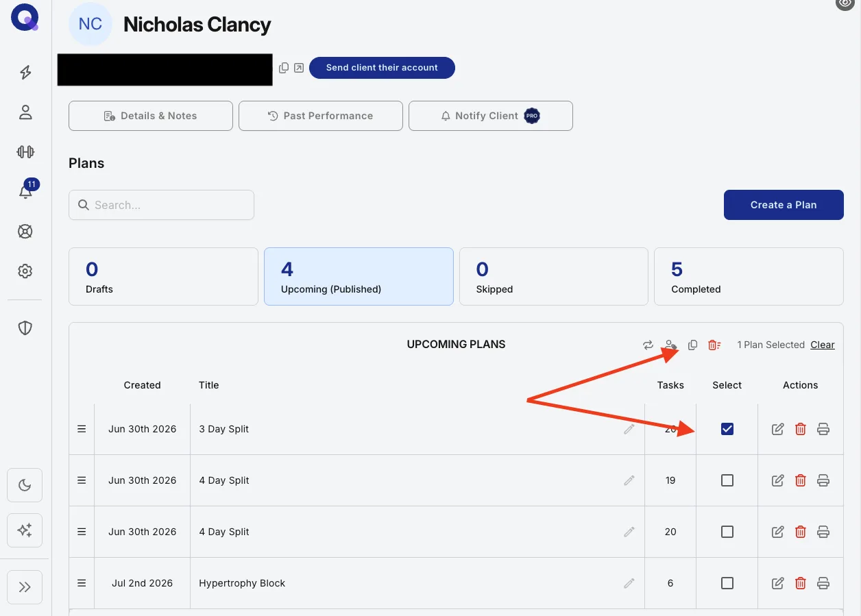Image resolution: width=861 pixels, height=616 pixels.
Task: Click the assign to client person icon
Action: [x=670, y=345]
